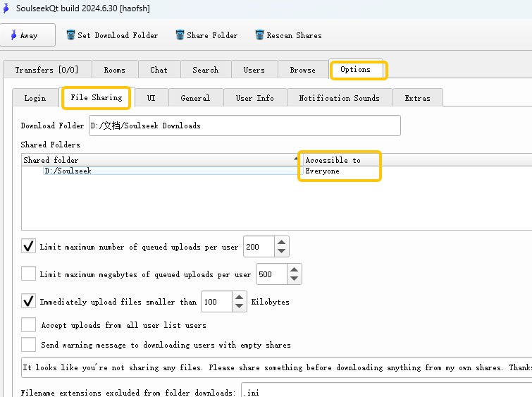Image resolution: width=532 pixels, height=397 pixels.
Task: Open the User Info sub-tab
Action: pyautogui.click(x=255, y=98)
